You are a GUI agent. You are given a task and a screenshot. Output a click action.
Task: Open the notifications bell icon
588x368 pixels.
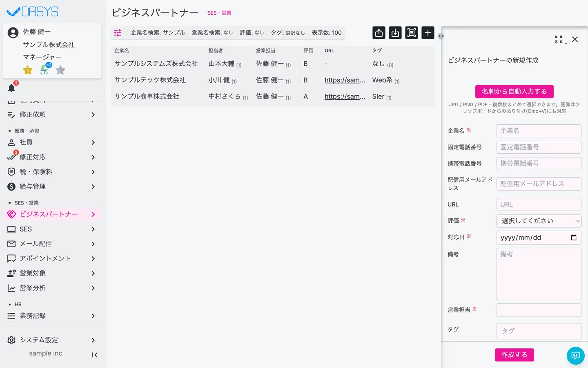[11, 88]
